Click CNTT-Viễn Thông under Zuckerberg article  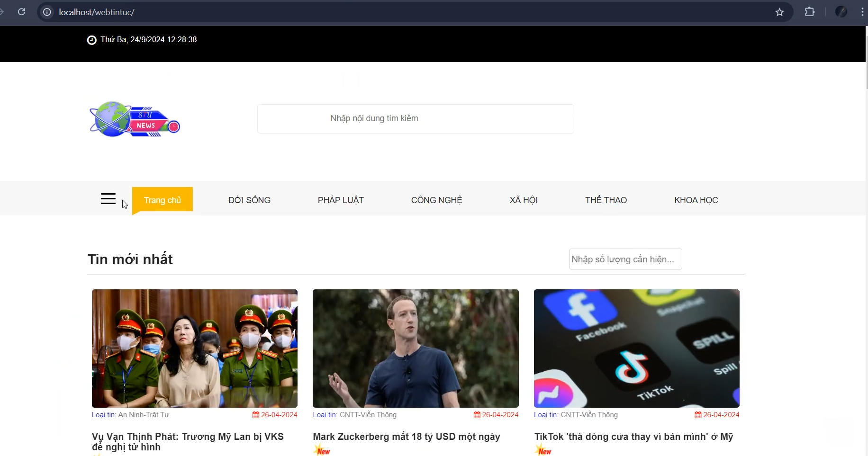click(x=368, y=415)
